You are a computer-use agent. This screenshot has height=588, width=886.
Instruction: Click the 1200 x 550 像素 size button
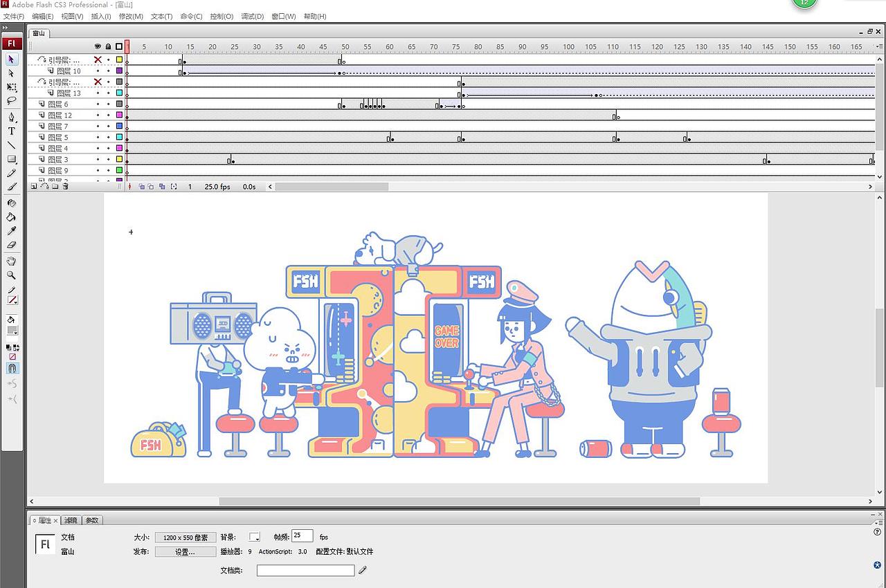[186, 538]
